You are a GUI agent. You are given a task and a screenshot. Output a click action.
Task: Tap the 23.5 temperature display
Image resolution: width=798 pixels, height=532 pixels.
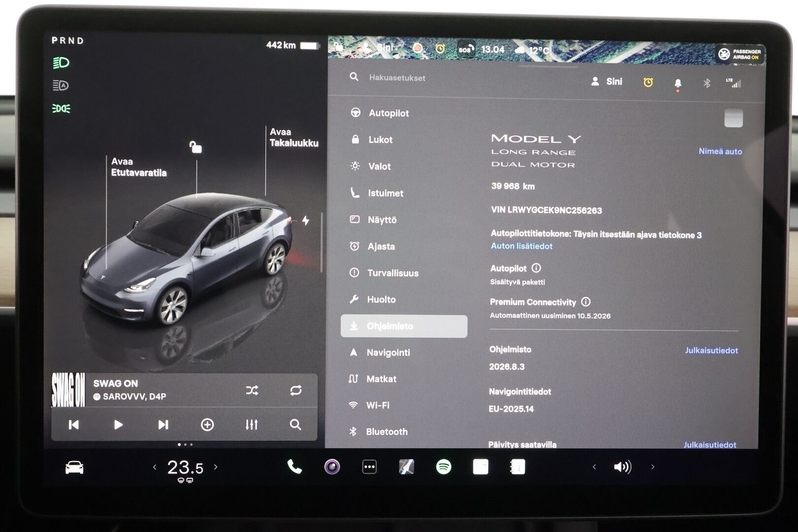point(185,467)
